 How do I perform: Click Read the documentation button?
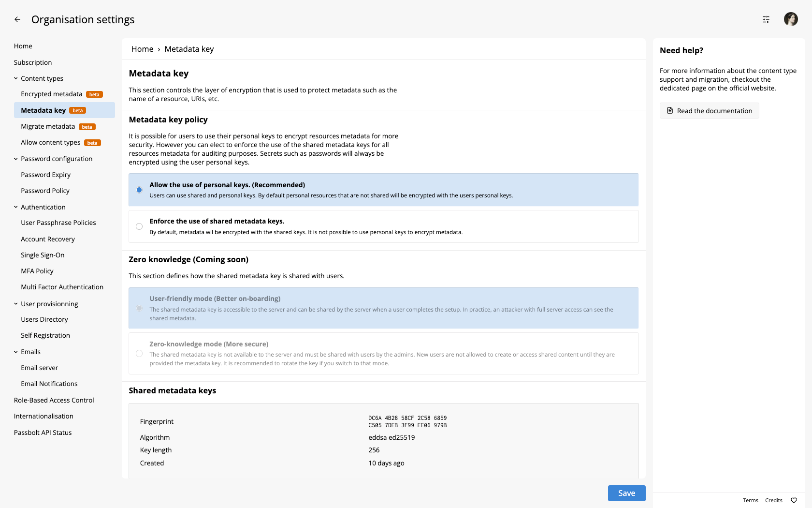pos(710,111)
